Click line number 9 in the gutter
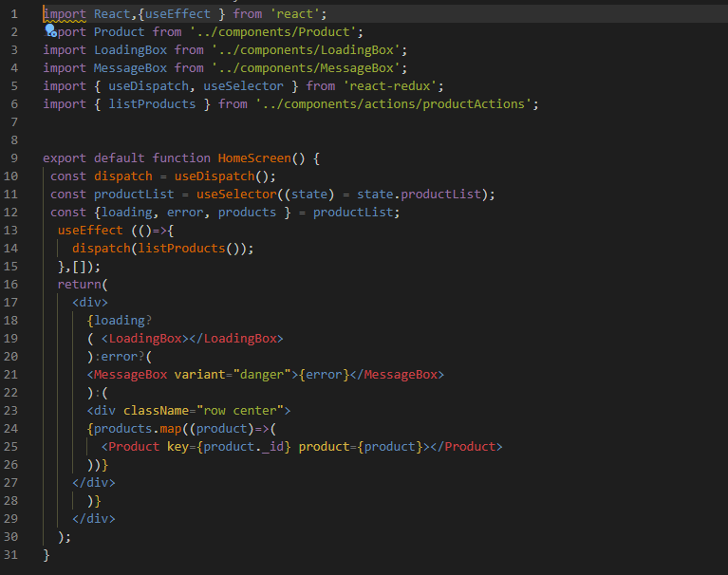Screen dimensions: 728x575 14,158
